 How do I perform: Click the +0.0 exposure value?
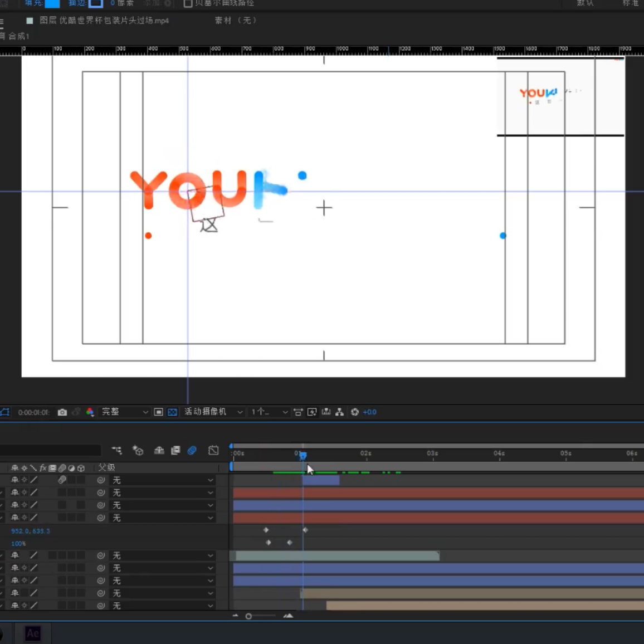370,412
